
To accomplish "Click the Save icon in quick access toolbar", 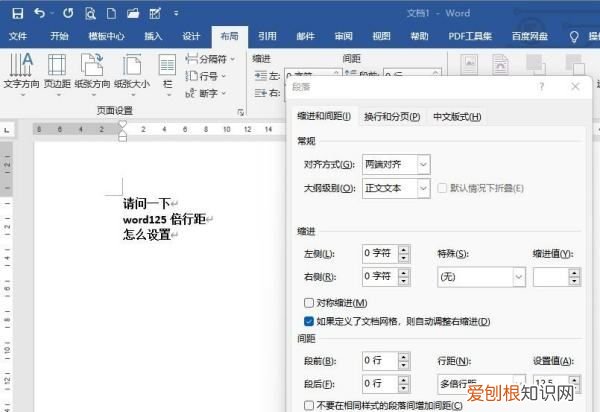I will click(18, 14).
